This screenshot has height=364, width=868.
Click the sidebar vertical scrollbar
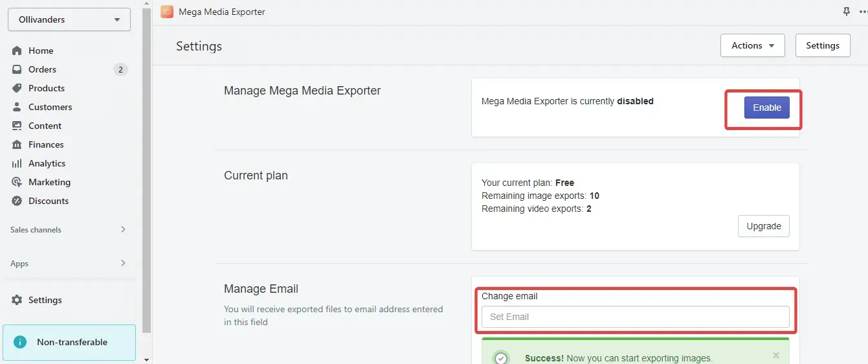147,172
